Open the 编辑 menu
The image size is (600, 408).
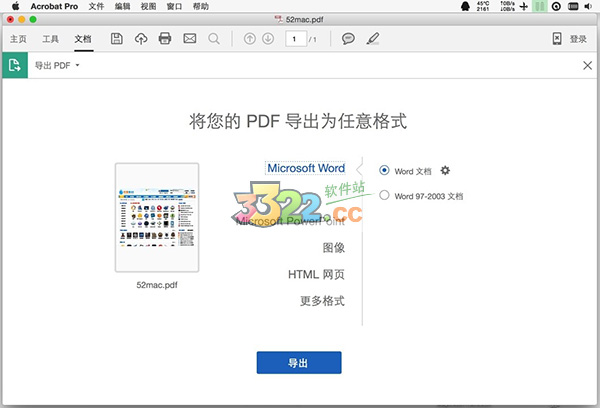(x=122, y=6)
